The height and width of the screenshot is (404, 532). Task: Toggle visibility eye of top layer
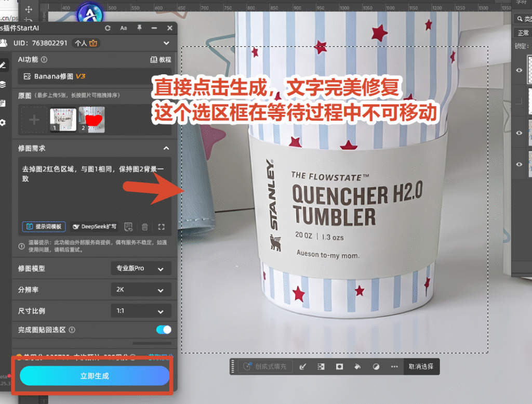(519, 70)
